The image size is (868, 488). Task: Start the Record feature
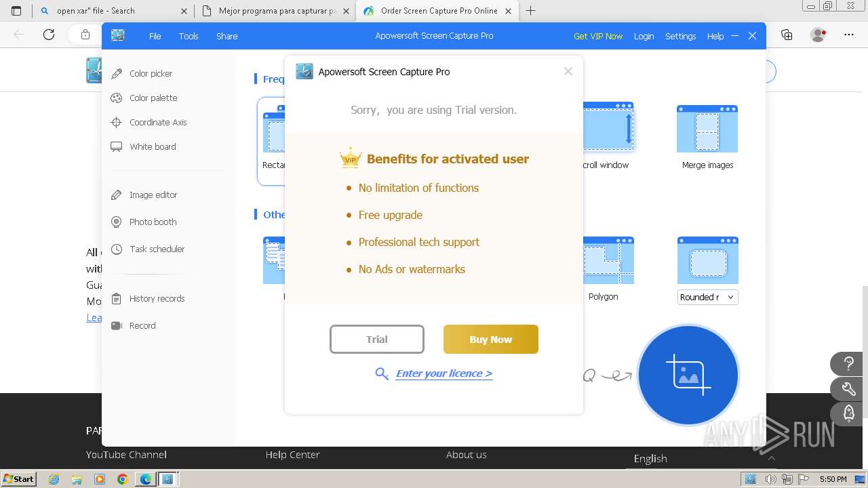(133, 325)
